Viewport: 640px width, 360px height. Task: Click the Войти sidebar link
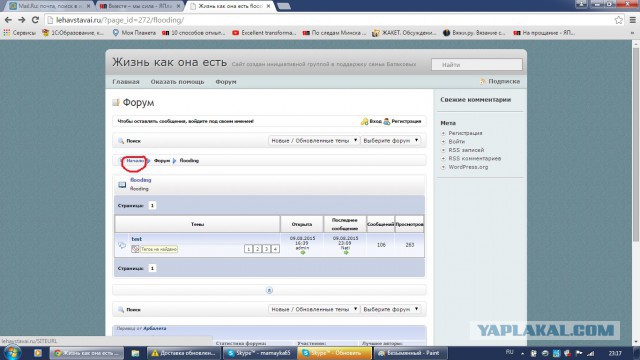tap(457, 142)
